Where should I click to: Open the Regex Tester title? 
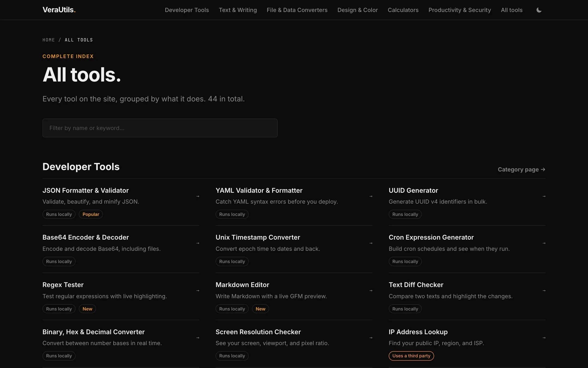63,285
